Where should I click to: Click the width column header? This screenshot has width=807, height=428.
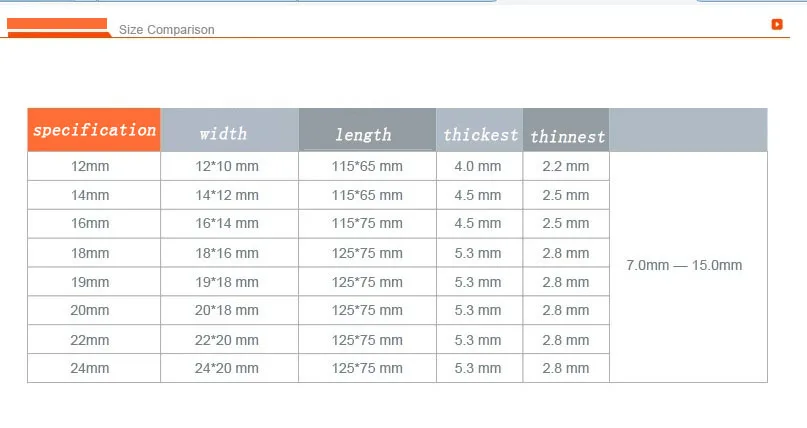coord(230,130)
